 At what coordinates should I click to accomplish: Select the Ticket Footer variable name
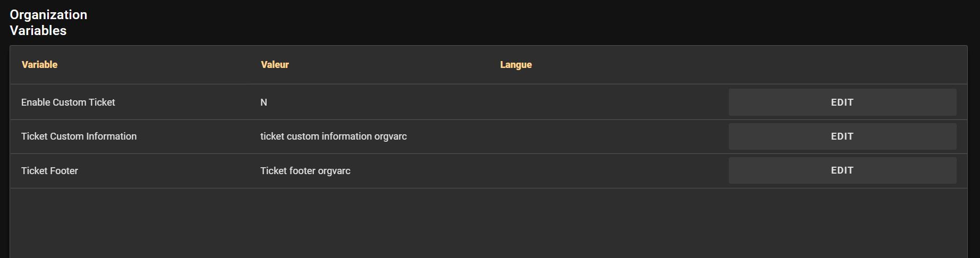pos(49,171)
